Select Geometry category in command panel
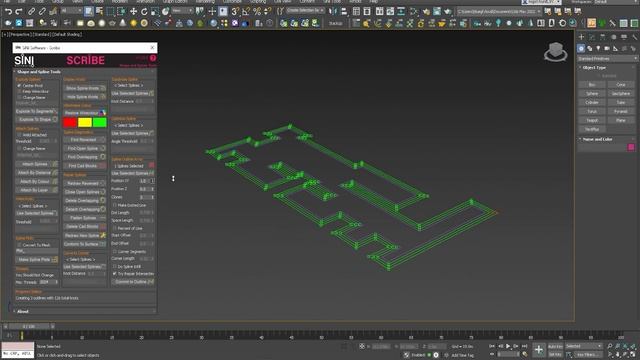 [581, 48]
